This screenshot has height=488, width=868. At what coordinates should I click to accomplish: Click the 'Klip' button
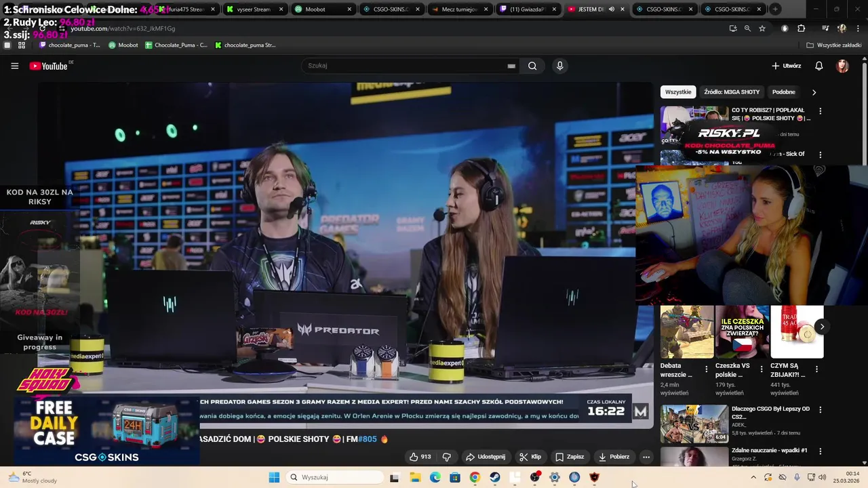[x=530, y=457]
